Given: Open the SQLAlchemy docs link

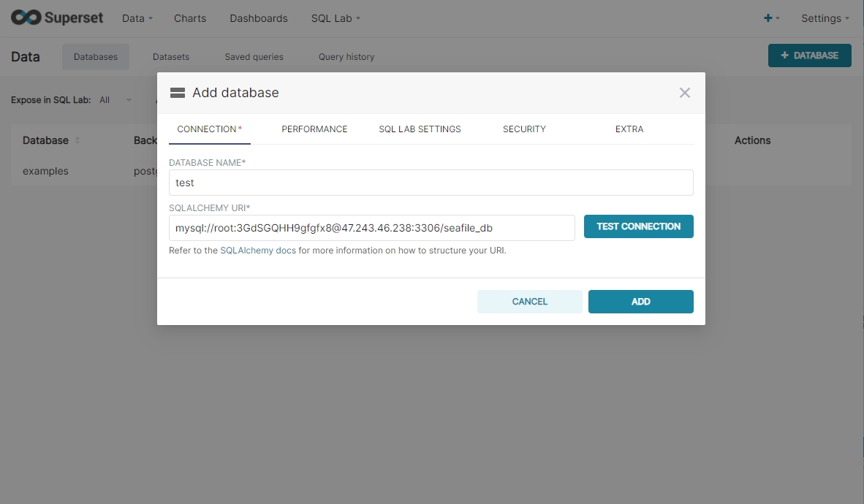Looking at the screenshot, I should pyautogui.click(x=258, y=250).
